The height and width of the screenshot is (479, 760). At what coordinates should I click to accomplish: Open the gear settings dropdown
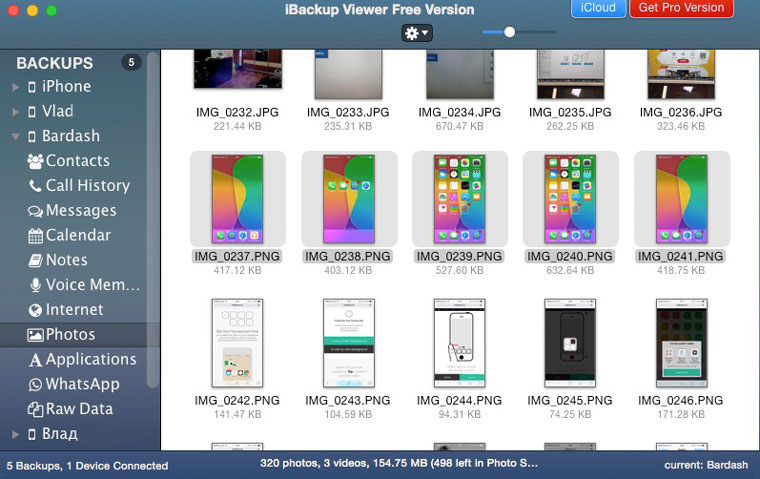point(416,33)
